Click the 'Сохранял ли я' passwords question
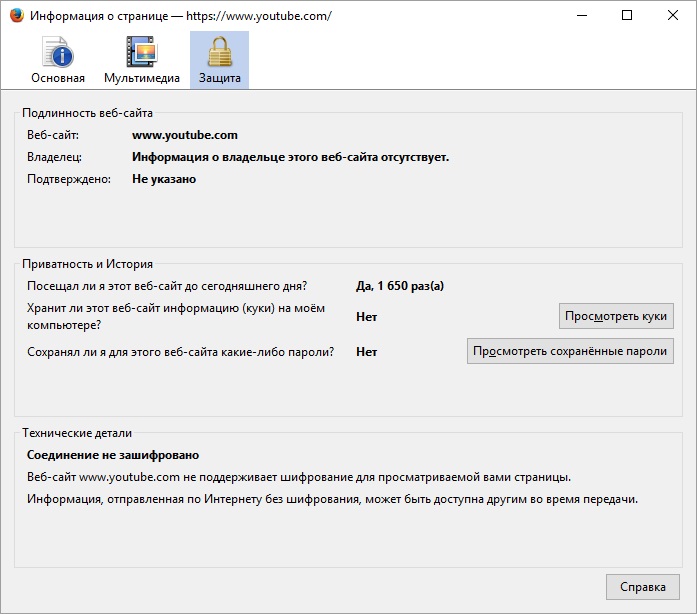The height and width of the screenshot is (614, 697). tap(180, 352)
